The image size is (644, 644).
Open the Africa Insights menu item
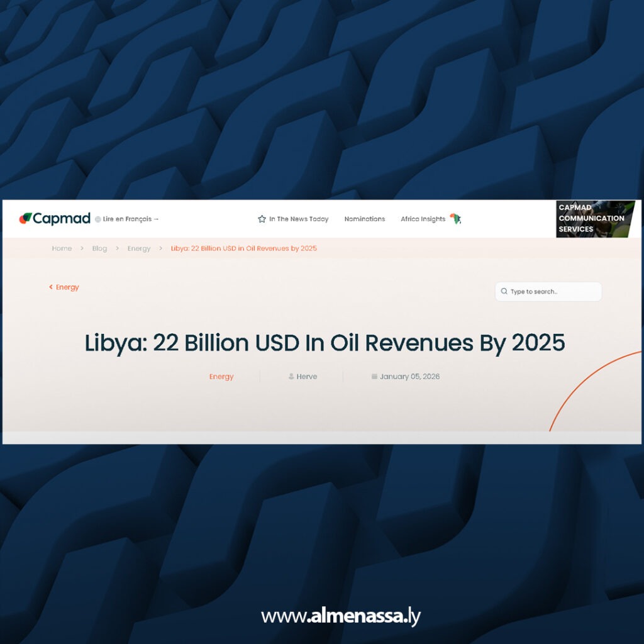[x=423, y=219]
